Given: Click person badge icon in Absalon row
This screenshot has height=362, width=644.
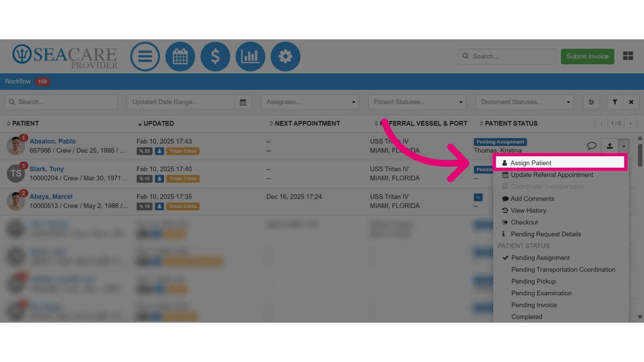Looking at the screenshot, I should click(160, 151).
